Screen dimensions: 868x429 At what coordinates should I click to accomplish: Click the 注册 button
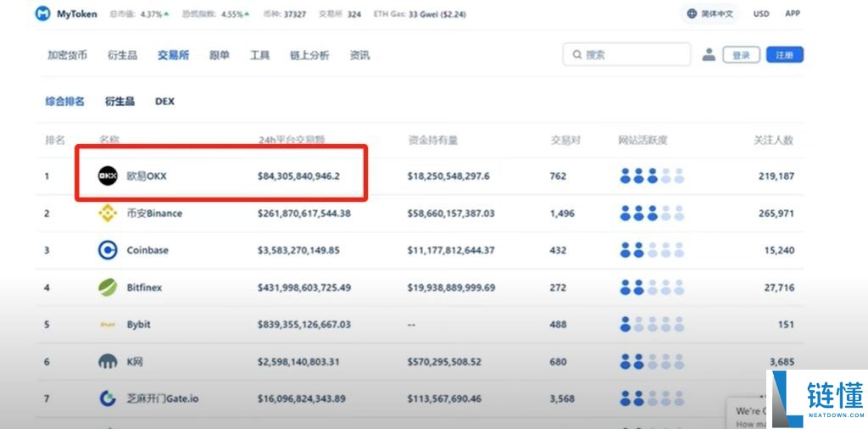point(784,55)
